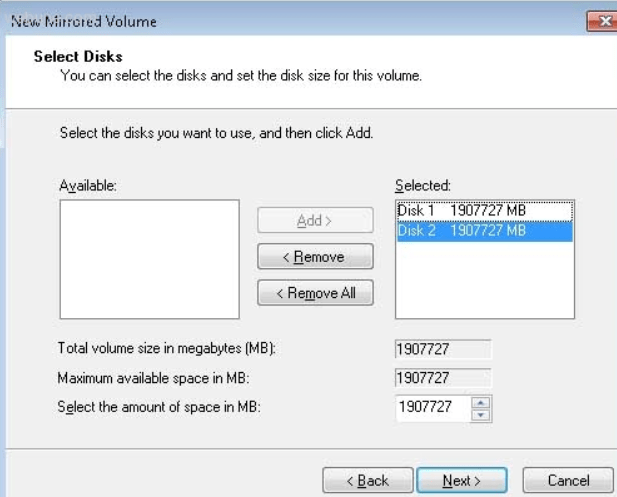
Task: Click inside the empty Available disks list
Action: (x=150, y=259)
